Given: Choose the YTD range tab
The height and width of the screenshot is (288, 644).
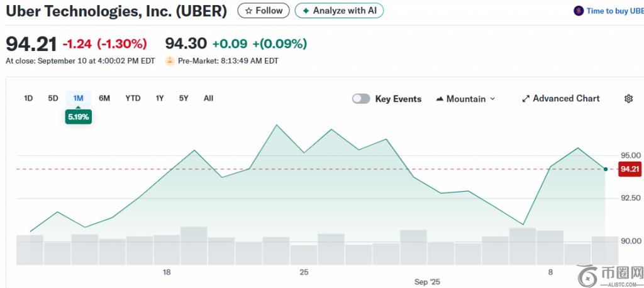Looking at the screenshot, I should tap(133, 98).
